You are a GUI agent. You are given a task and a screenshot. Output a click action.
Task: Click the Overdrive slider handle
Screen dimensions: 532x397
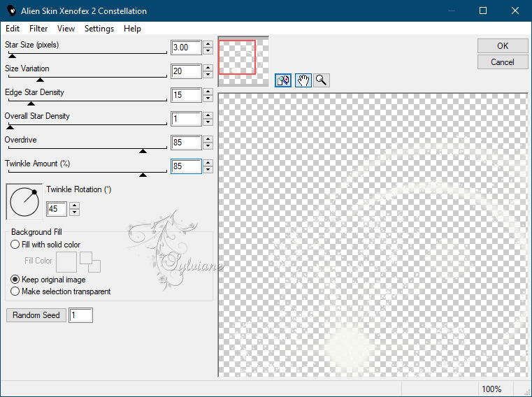[143, 151]
